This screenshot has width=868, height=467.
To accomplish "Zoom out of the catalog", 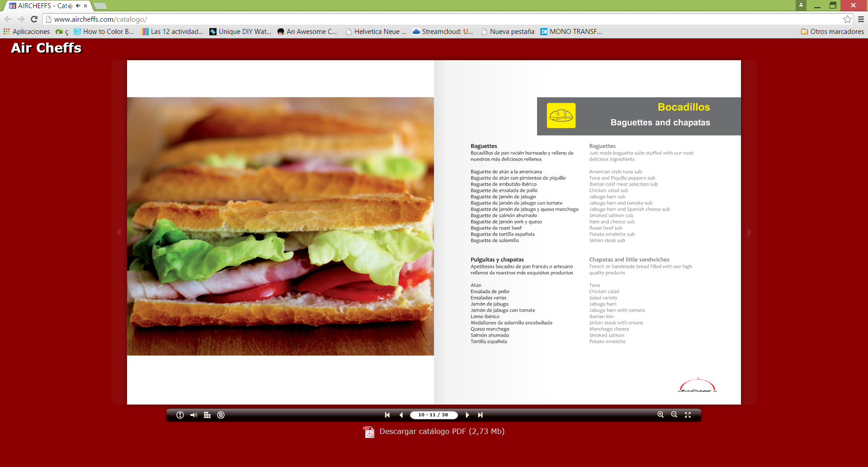I will [x=674, y=415].
